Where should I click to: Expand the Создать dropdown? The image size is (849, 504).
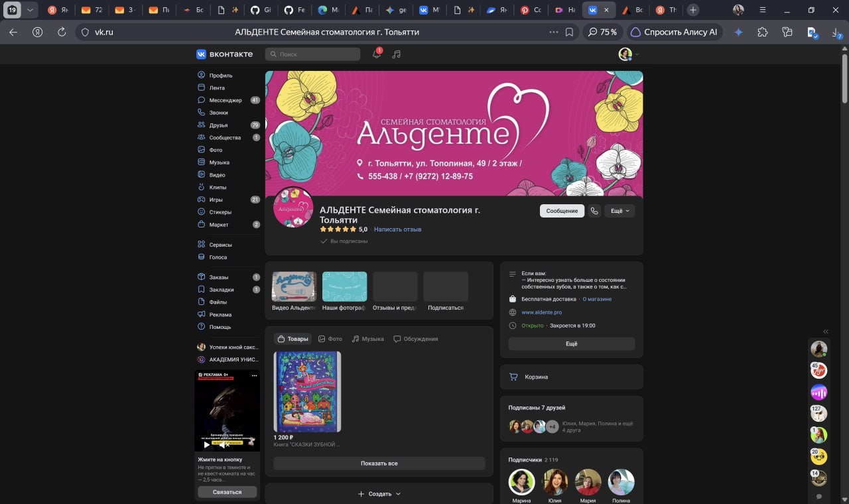(x=379, y=493)
